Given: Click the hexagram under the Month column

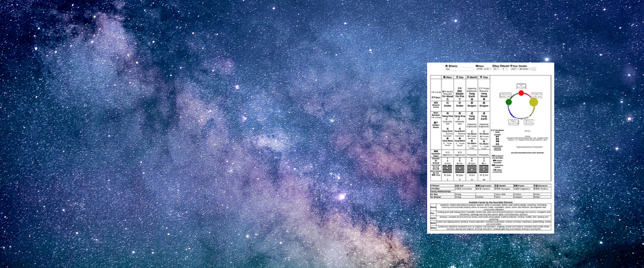Looking at the screenshot, I should click(472, 169).
